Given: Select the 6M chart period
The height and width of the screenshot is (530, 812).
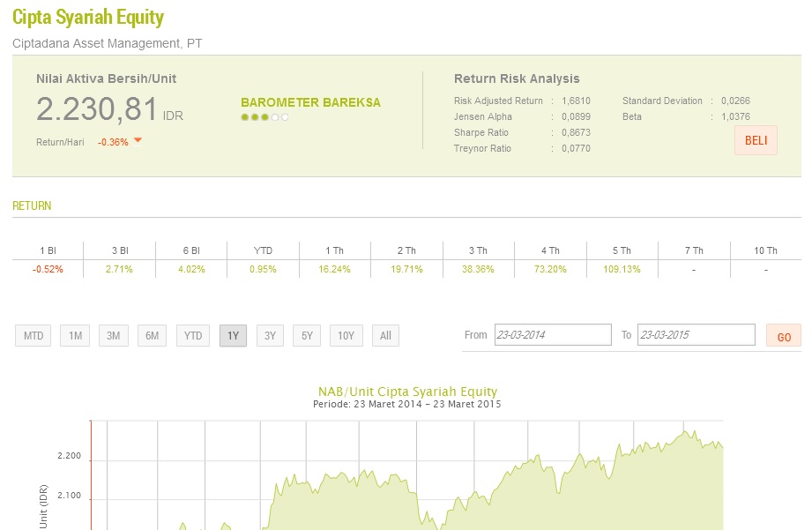Looking at the screenshot, I should point(152,336).
